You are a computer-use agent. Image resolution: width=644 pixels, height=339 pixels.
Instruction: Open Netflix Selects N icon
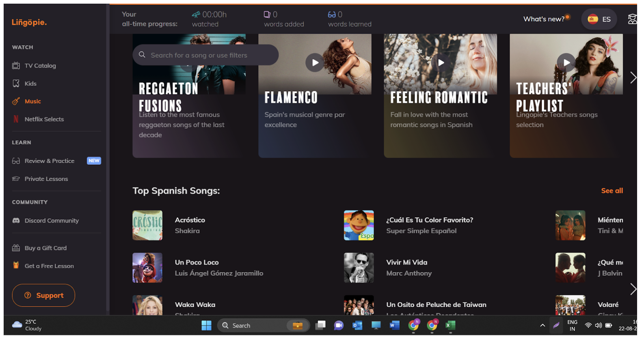(x=16, y=119)
